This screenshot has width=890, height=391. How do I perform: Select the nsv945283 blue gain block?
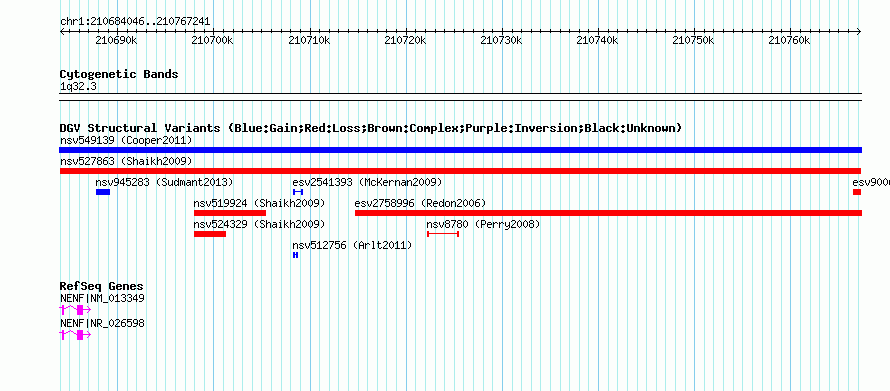pos(103,192)
